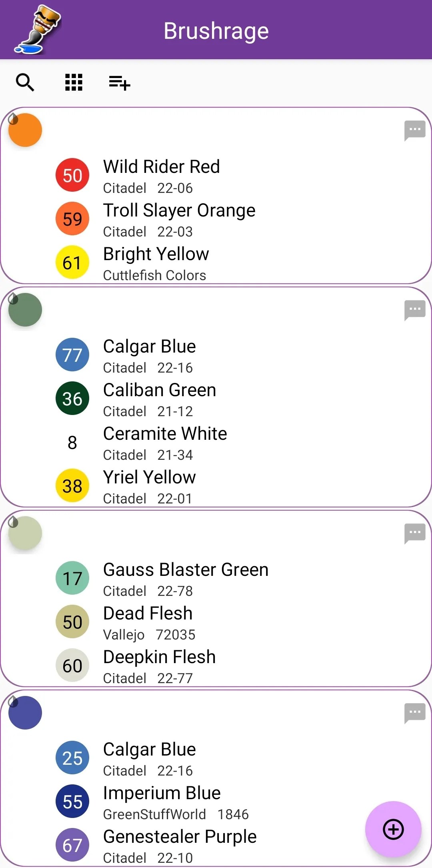Screen dimensions: 432x868
Task: Select the Ceramite White entry
Action: pyautogui.click(x=165, y=442)
